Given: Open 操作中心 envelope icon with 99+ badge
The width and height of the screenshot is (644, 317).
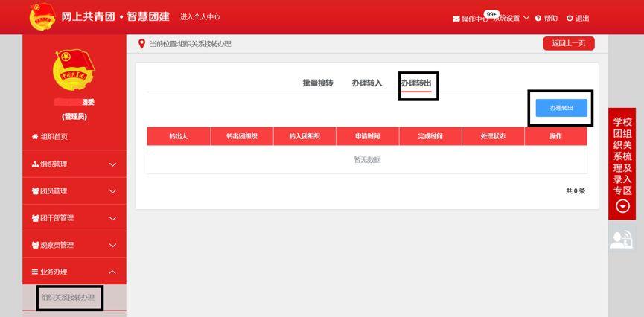Looking at the screenshot, I should (x=456, y=19).
